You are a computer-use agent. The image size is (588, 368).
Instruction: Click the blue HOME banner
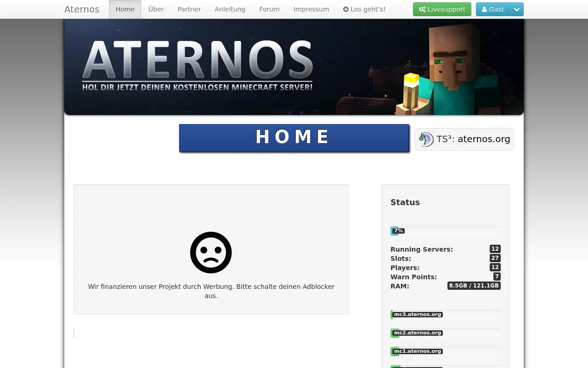294,138
